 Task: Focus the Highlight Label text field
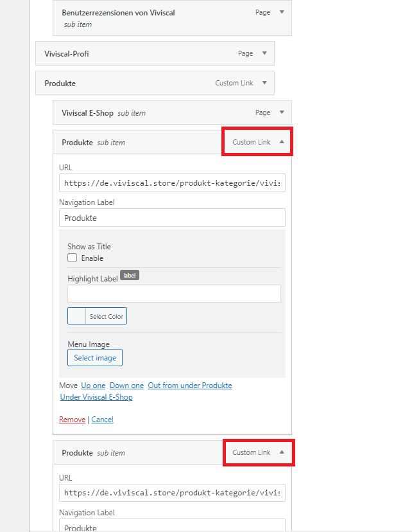174,294
